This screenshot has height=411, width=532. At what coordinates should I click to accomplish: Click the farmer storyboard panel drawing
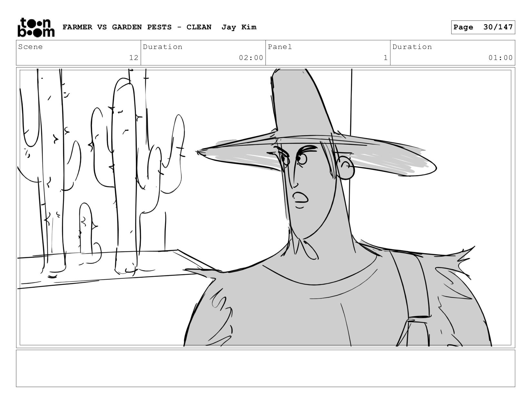266,208
